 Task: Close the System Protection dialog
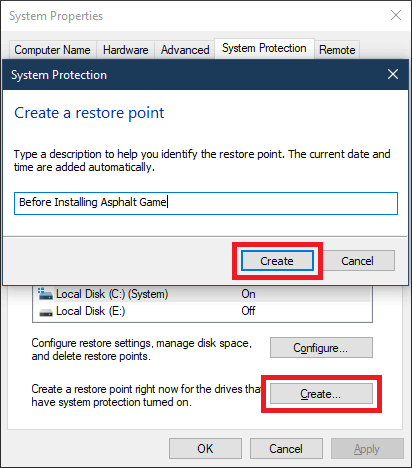pos(393,74)
